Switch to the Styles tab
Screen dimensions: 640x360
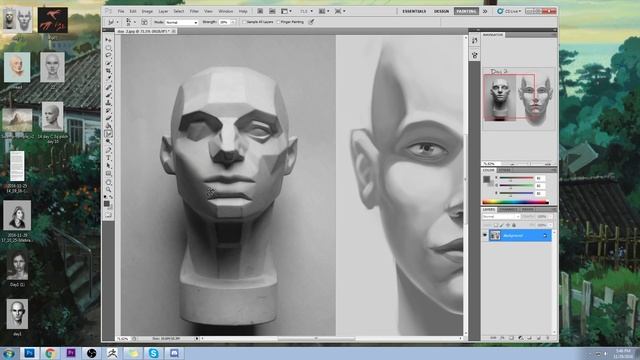[504, 170]
